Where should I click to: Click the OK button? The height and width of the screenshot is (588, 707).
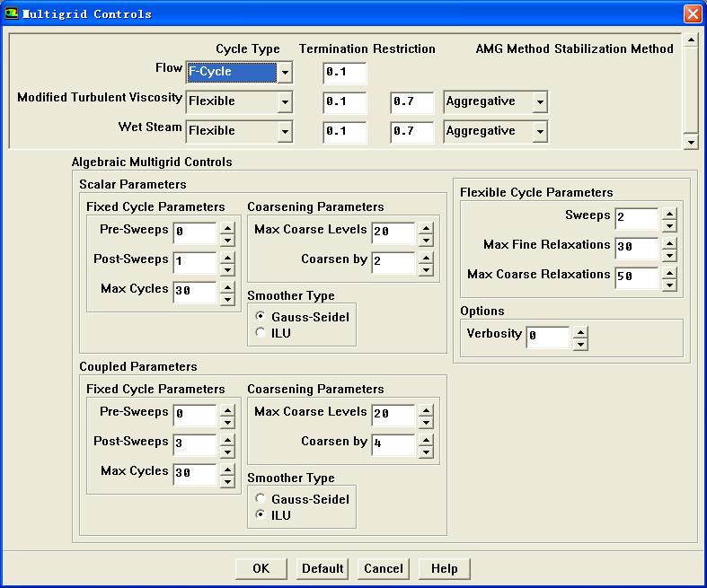tap(261, 568)
